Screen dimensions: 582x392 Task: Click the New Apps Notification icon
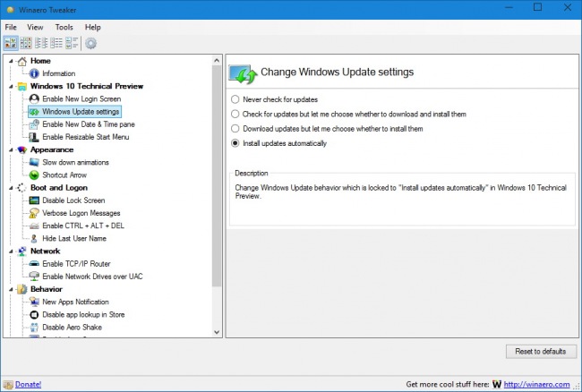(34, 302)
